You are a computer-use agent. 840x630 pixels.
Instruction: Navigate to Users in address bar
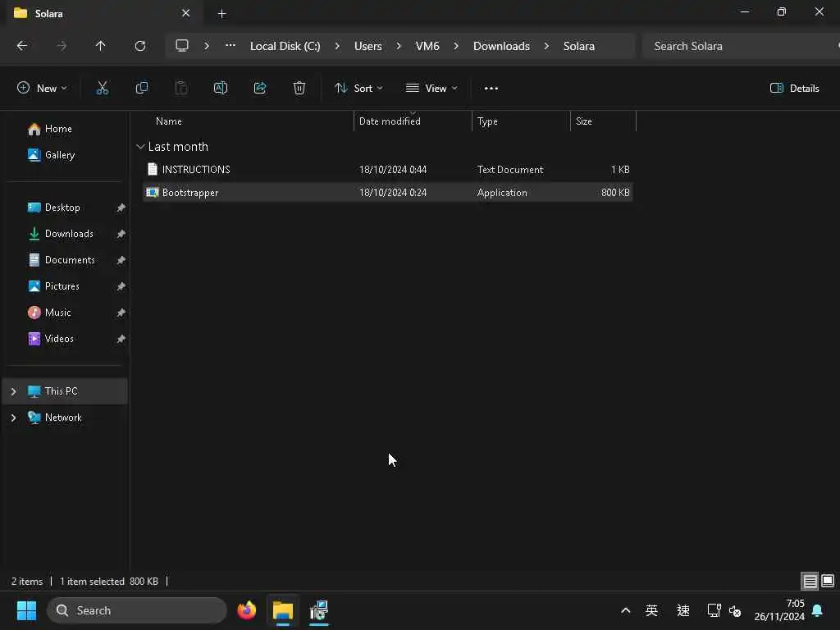pos(368,46)
